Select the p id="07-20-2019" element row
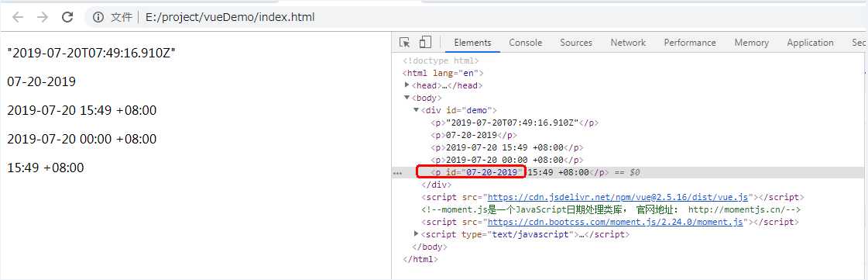This screenshot has height=280, width=868. (628, 173)
